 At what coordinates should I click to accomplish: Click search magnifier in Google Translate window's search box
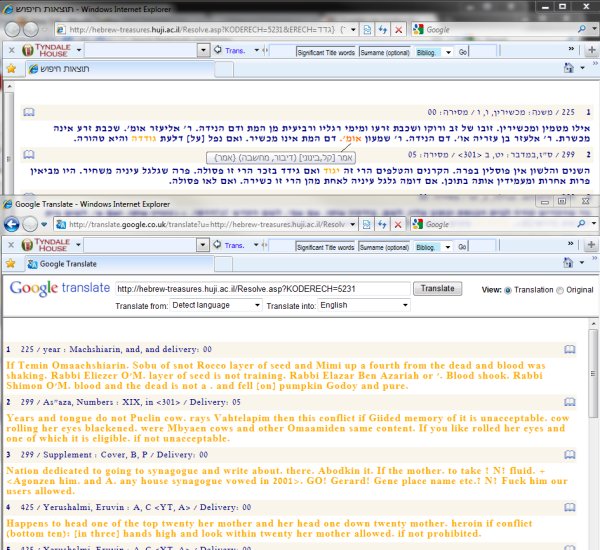581,224
